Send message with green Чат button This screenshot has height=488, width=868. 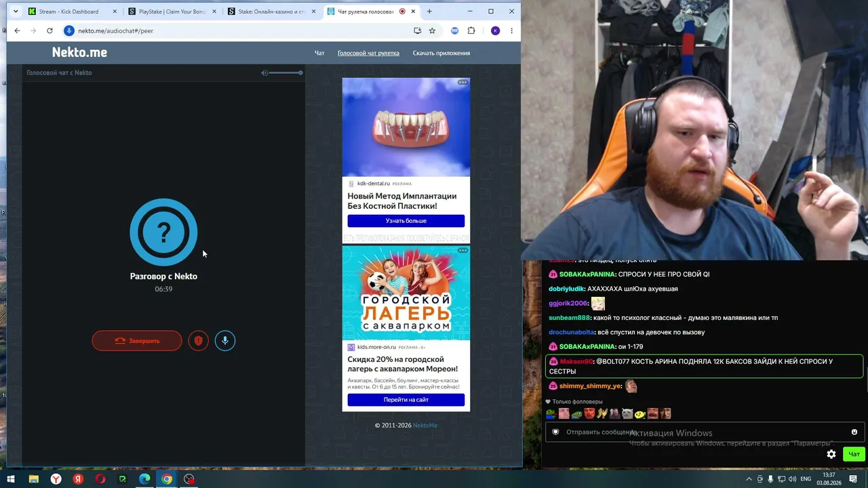pos(854,454)
